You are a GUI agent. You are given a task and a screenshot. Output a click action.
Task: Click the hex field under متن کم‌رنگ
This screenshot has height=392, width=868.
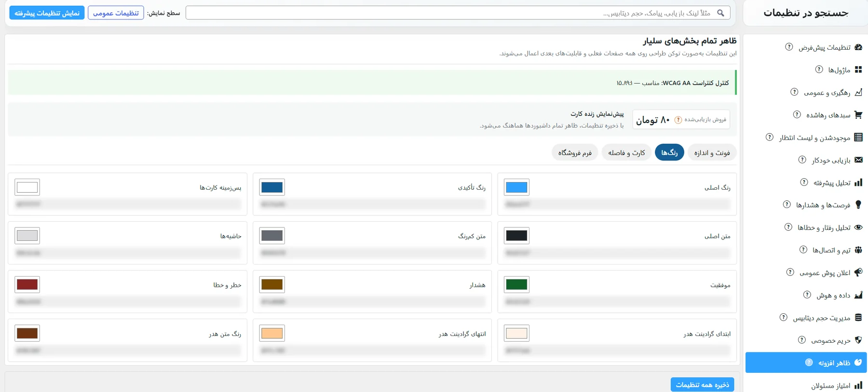(x=372, y=253)
